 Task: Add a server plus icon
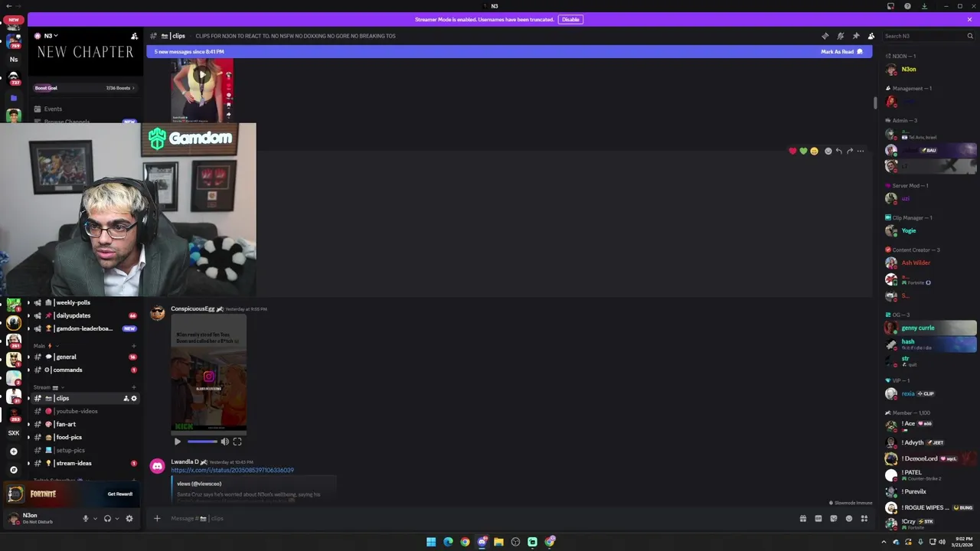(13, 452)
